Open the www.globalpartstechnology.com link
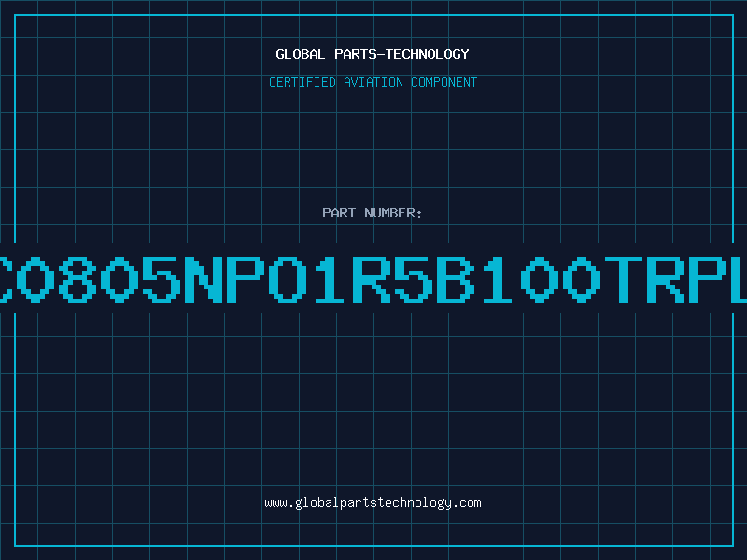Image resolution: width=747 pixels, height=560 pixels. point(373,503)
